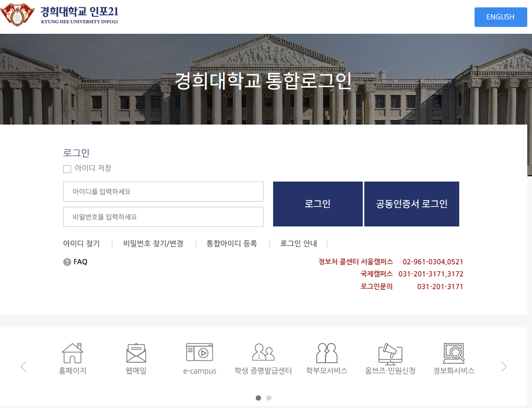Click the 공동인증서 로그인 button
The height and width of the screenshot is (408, 532).
(412, 204)
